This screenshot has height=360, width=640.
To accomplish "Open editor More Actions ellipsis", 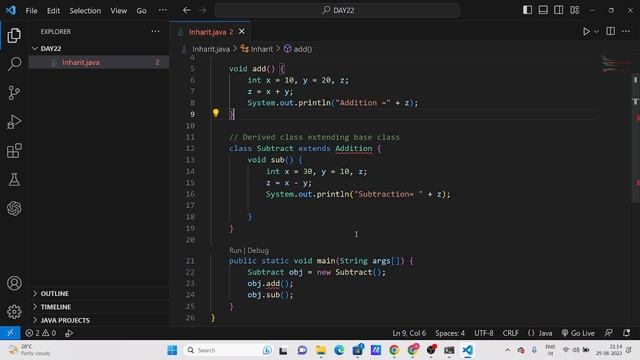I will (626, 31).
